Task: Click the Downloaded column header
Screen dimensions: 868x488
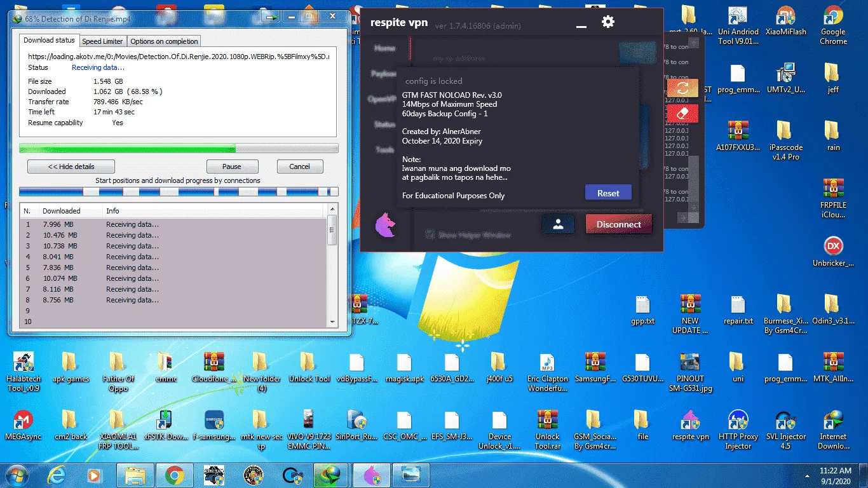Action: (x=71, y=211)
